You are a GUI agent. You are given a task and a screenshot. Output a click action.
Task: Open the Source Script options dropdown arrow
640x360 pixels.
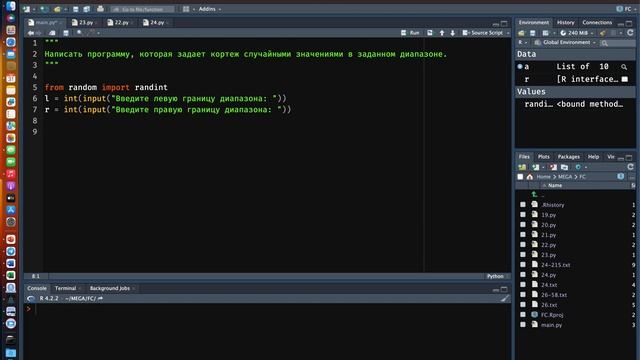pyautogui.click(x=508, y=33)
